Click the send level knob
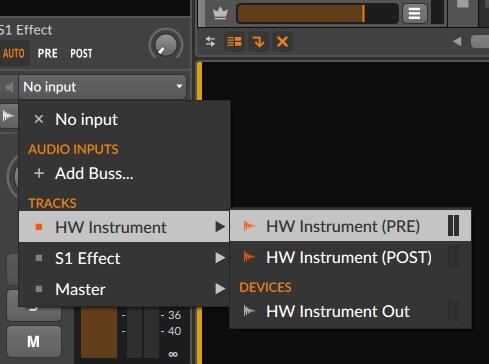 click(166, 45)
